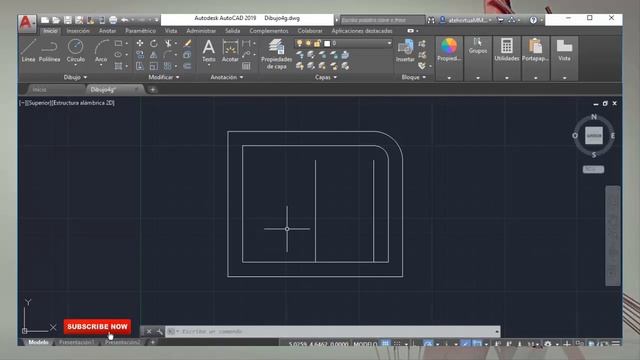Open the Paramétrico ribbon tab
Image resolution: width=640 pixels, height=360 pixels.
pos(140,31)
